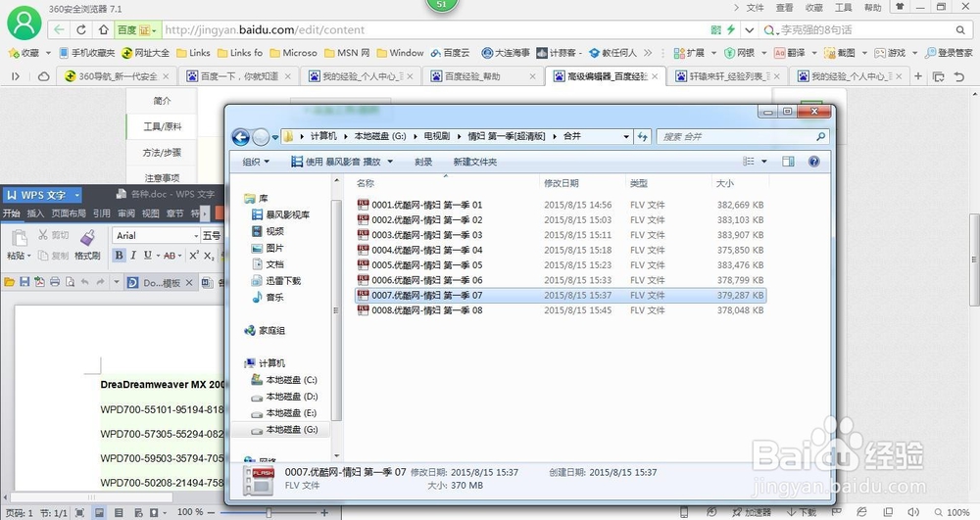Screen dimensions: 980x520
Task: Open the 插入 tab in WPS
Action: (x=35, y=213)
